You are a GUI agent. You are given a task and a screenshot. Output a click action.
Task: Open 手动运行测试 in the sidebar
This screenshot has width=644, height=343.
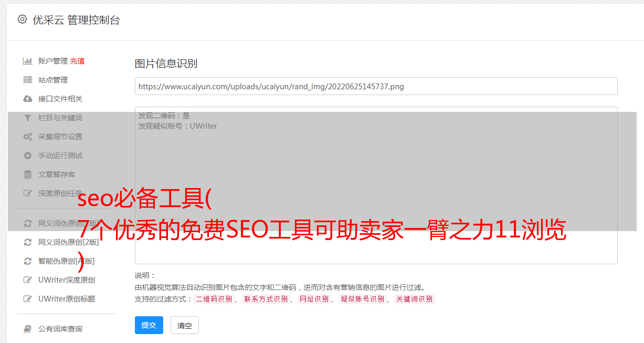[60, 155]
